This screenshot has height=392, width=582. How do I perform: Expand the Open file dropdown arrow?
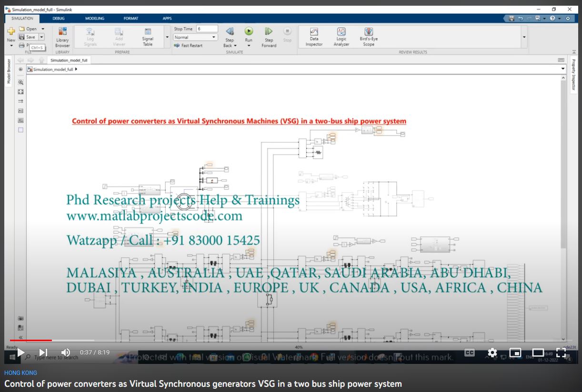tap(43, 29)
